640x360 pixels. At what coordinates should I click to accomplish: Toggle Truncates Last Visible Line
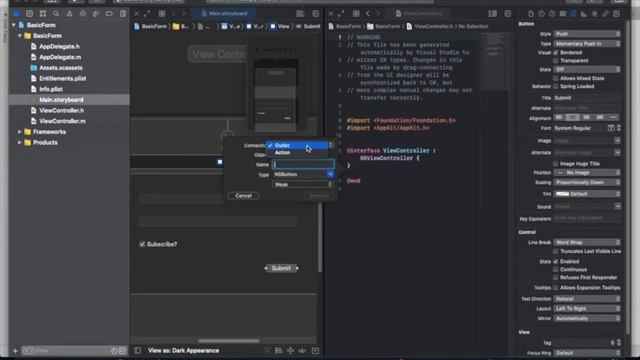[x=556, y=251]
